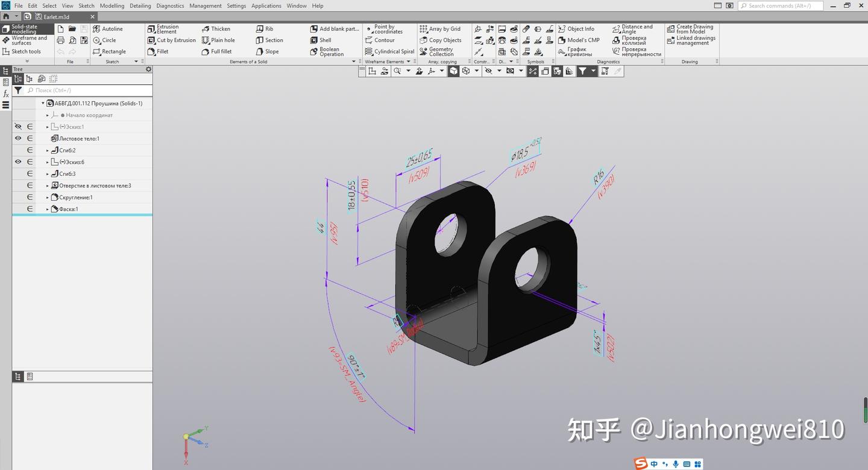Open Wireframe and surfaces mode
The height and width of the screenshot is (470, 868).
[x=25, y=40]
